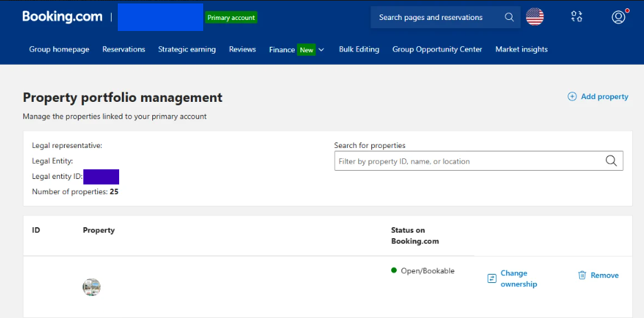Click the New badge beside Finance

307,50
